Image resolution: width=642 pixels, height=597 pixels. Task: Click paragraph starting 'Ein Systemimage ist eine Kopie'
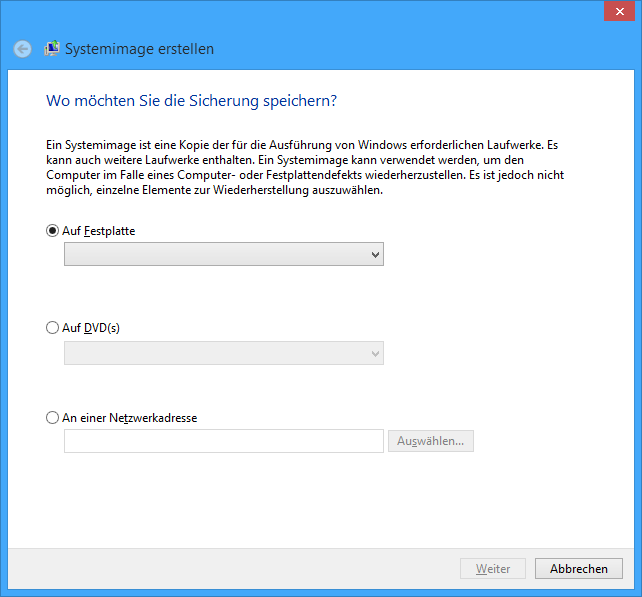[305, 167]
